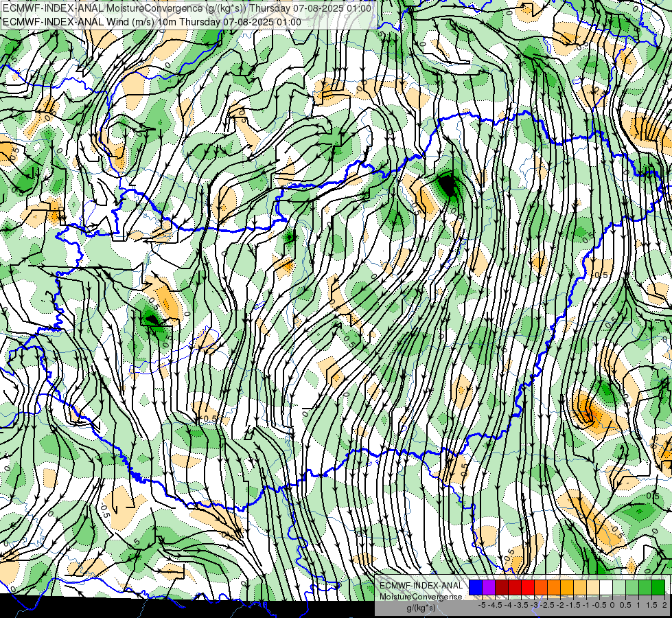Click the -1.5 legend scale value
672x618 pixels.
coord(573,605)
